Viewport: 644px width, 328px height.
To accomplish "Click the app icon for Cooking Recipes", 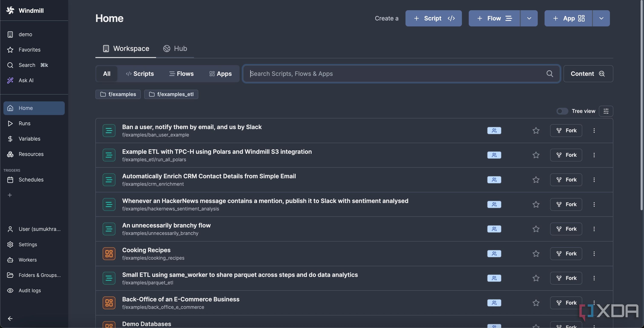I will coord(109,253).
